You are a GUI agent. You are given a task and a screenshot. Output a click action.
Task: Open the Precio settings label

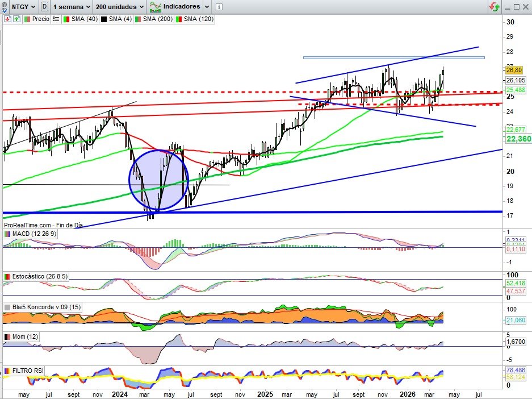coord(37,19)
